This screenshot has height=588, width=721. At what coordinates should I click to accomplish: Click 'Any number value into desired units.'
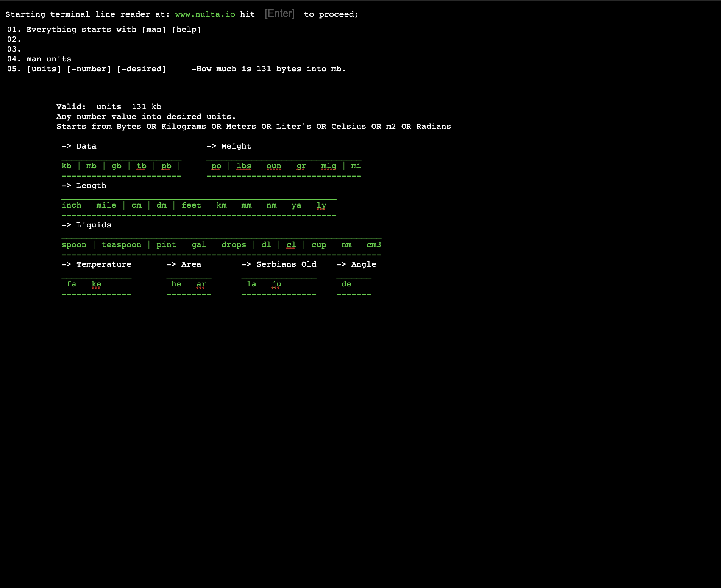[146, 117]
